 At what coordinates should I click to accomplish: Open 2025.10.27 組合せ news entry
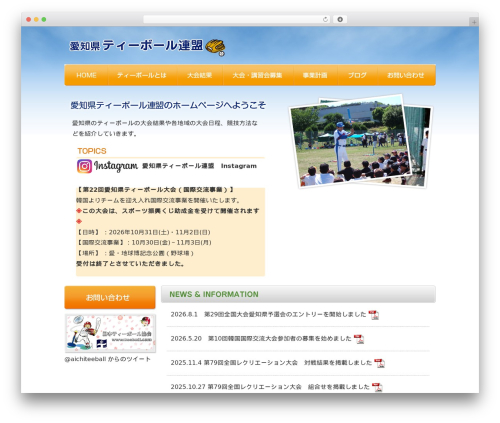(x=270, y=387)
